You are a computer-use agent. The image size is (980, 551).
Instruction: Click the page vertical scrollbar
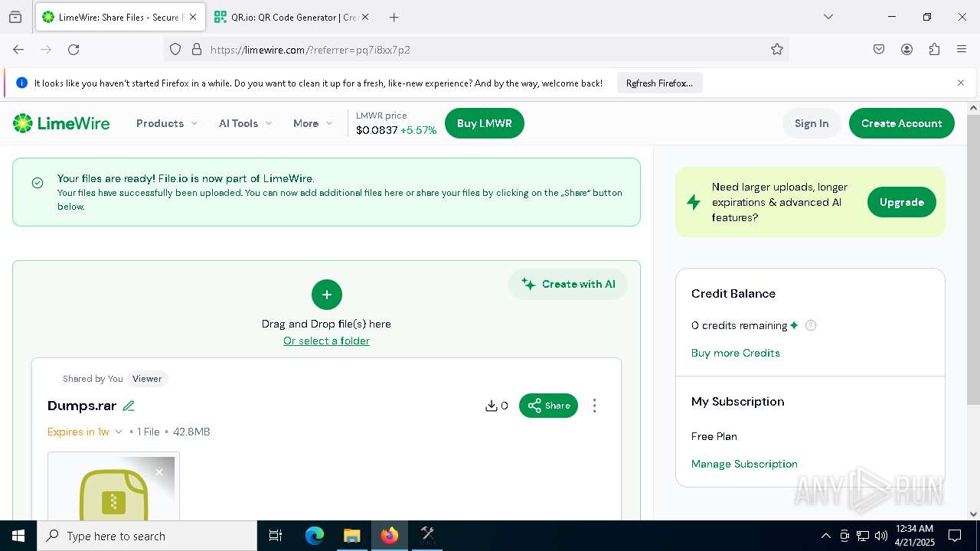point(973,260)
